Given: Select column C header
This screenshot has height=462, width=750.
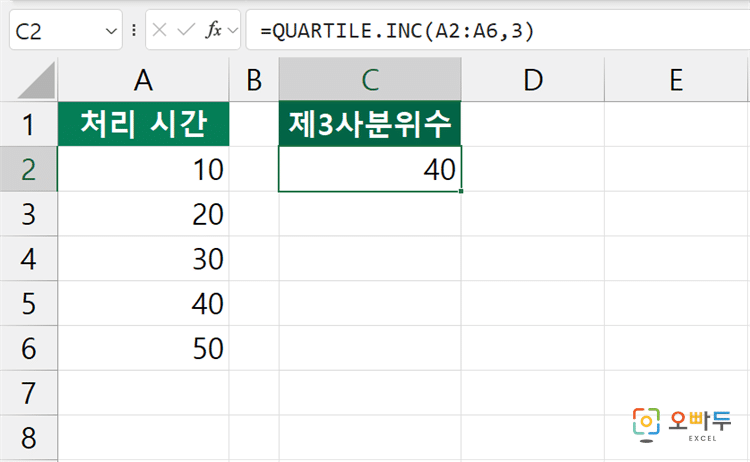Looking at the screenshot, I should click(370, 80).
